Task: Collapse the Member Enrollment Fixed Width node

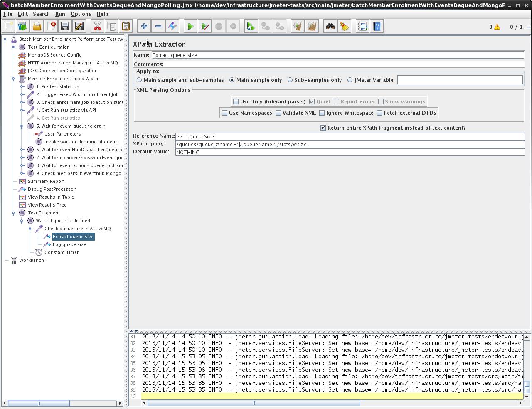Action: [x=14, y=79]
